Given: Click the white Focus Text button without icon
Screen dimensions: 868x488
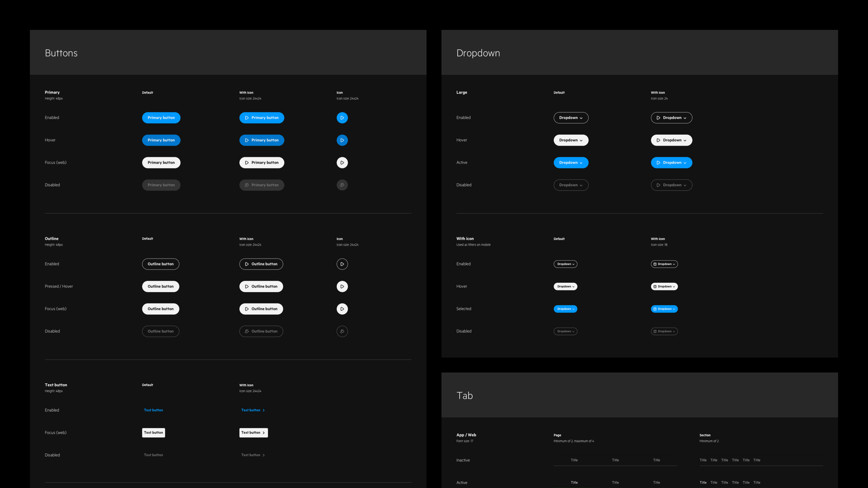Looking at the screenshot, I should [x=153, y=432].
